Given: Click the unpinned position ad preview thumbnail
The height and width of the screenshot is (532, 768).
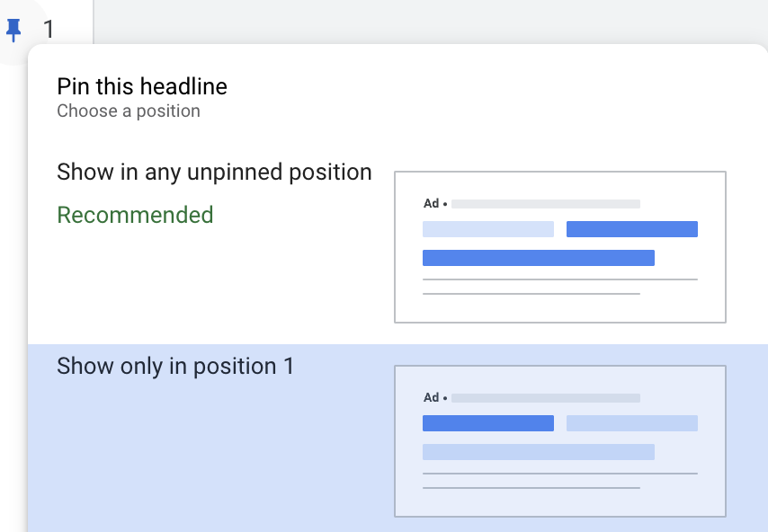Looking at the screenshot, I should point(559,247).
